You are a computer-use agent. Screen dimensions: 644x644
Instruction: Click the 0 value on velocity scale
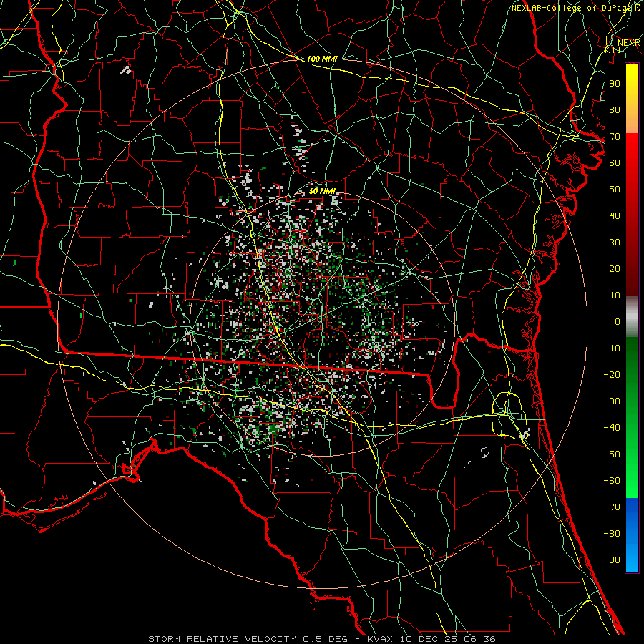coord(618,322)
